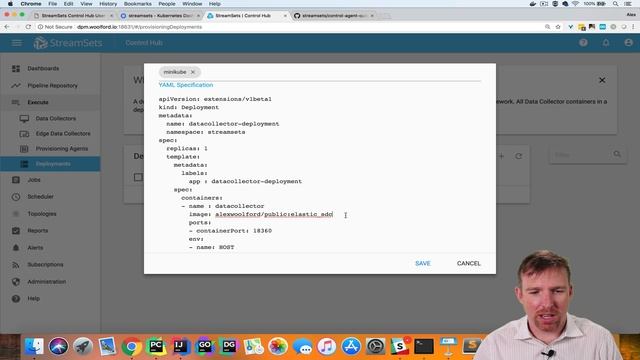Screen dimensions: 640x360
Task: Save the deployment YAML specification
Action: [422, 263]
